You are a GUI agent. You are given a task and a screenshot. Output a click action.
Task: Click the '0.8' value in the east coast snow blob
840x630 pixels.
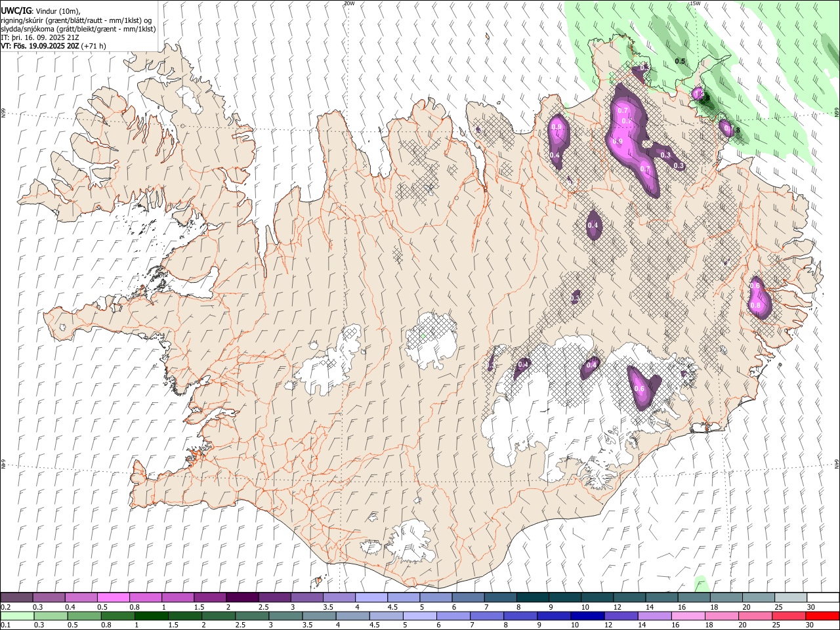coord(755,305)
